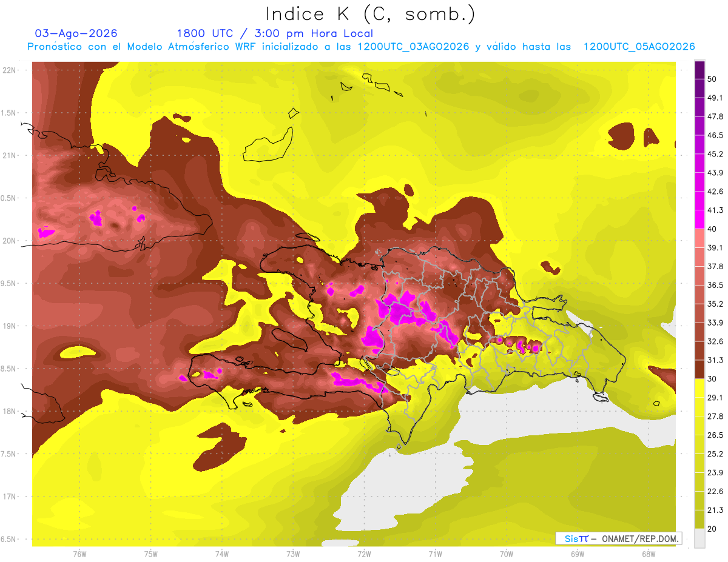The height and width of the screenshot is (562, 728).
Task: Click the '75W' longitude label
Action: pyautogui.click(x=150, y=554)
